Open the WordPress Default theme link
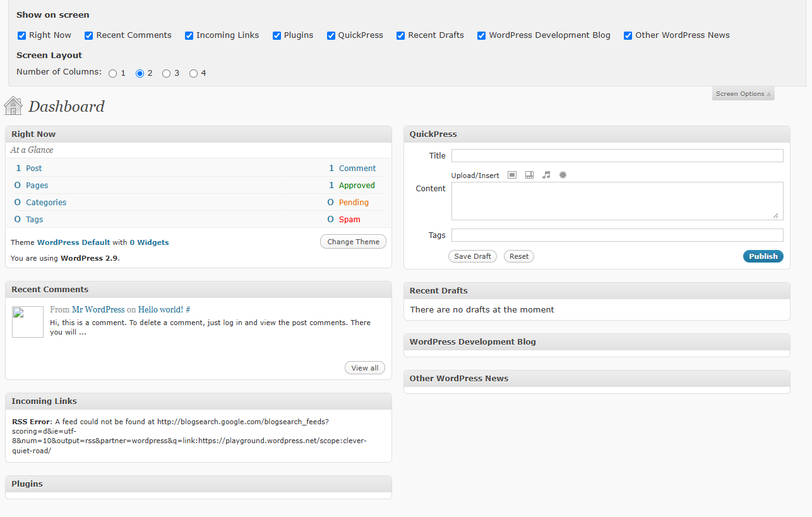Image resolution: width=812 pixels, height=517 pixels. pos(74,242)
